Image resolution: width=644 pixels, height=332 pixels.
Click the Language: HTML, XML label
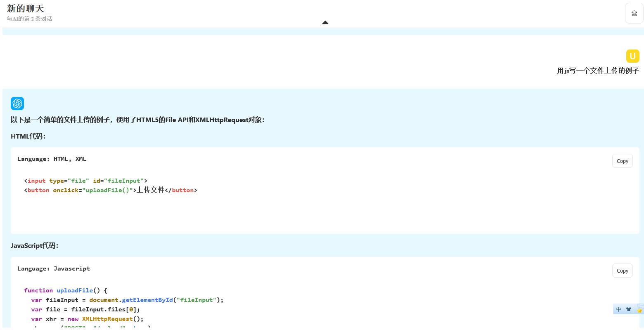(52, 159)
